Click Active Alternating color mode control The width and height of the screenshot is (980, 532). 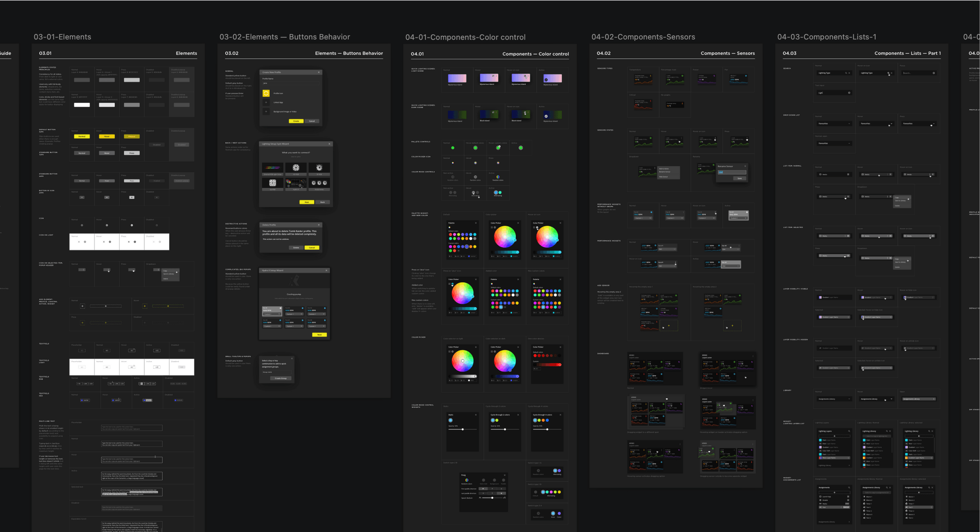(498, 193)
